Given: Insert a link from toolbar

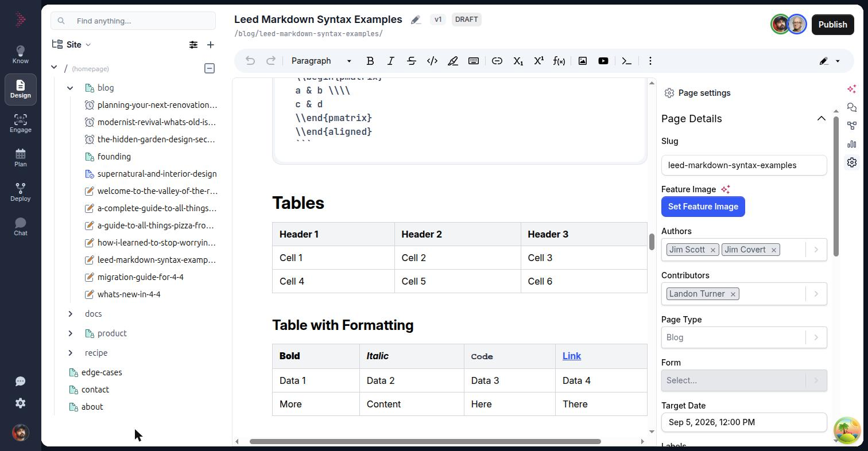Looking at the screenshot, I should (x=497, y=61).
